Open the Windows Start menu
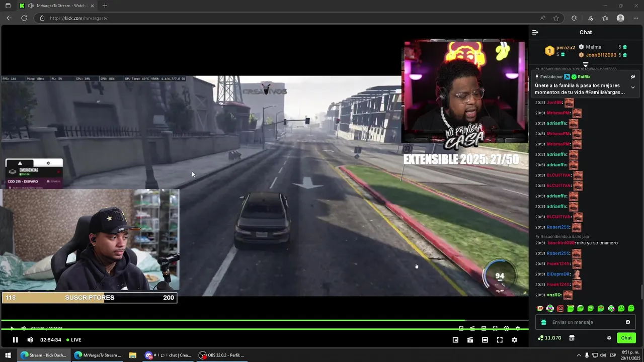Screen dimensions: 644x362 tap(8, 355)
